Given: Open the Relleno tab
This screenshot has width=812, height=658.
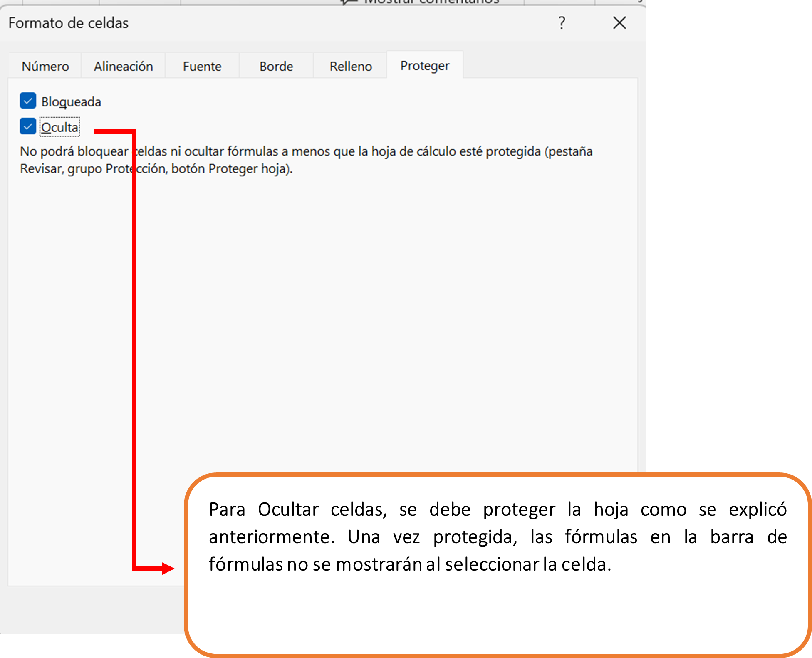Looking at the screenshot, I should [351, 66].
